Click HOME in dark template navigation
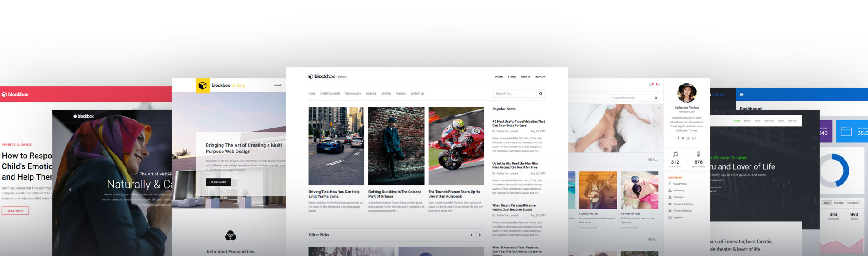868x256 pixels. pos(737,121)
